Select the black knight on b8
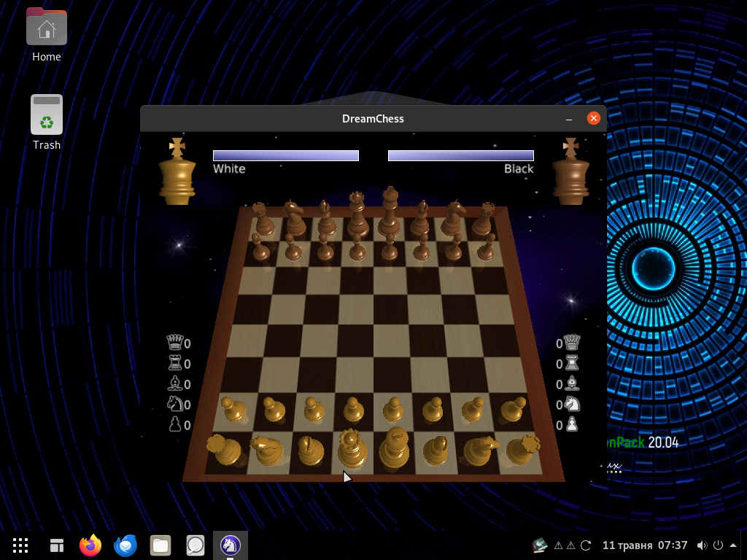747x560 pixels. pos(295,218)
